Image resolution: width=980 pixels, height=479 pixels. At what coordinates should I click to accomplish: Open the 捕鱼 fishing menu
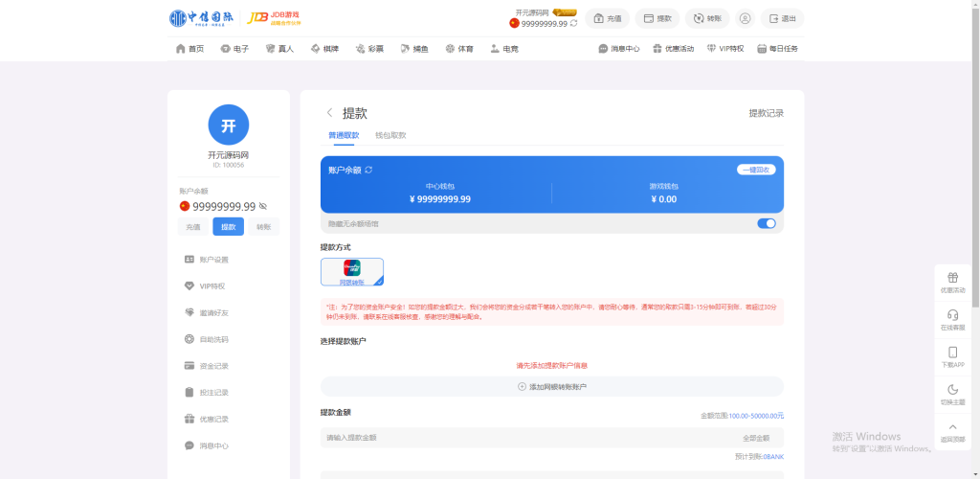(414, 48)
